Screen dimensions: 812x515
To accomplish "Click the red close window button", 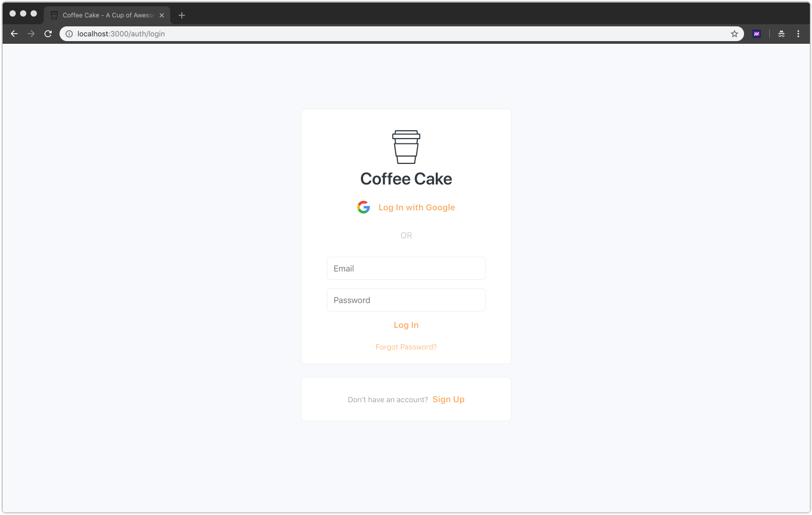I will point(13,14).
